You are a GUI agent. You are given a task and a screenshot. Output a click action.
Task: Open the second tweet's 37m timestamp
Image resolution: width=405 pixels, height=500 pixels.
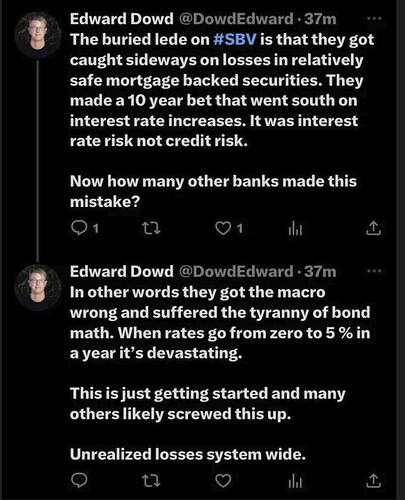[x=320, y=271]
